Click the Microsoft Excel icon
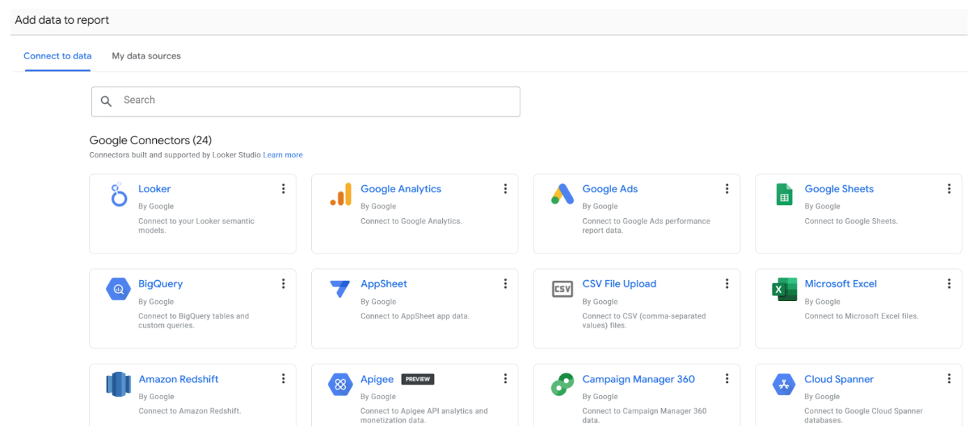Image resolution: width=980 pixels, height=448 pixels. pyautogui.click(x=785, y=289)
